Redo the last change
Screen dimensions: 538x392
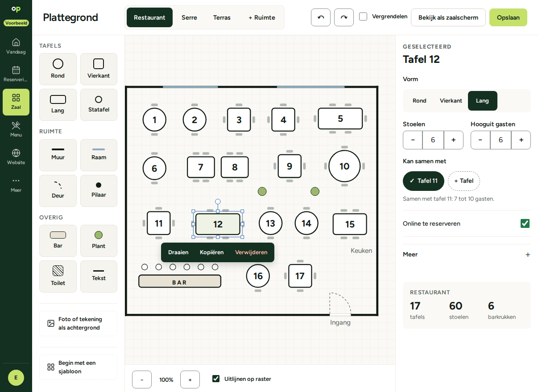click(x=344, y=17)
